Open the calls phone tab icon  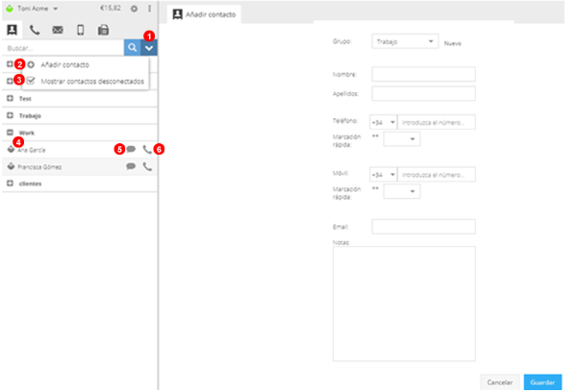click(35, 30)
